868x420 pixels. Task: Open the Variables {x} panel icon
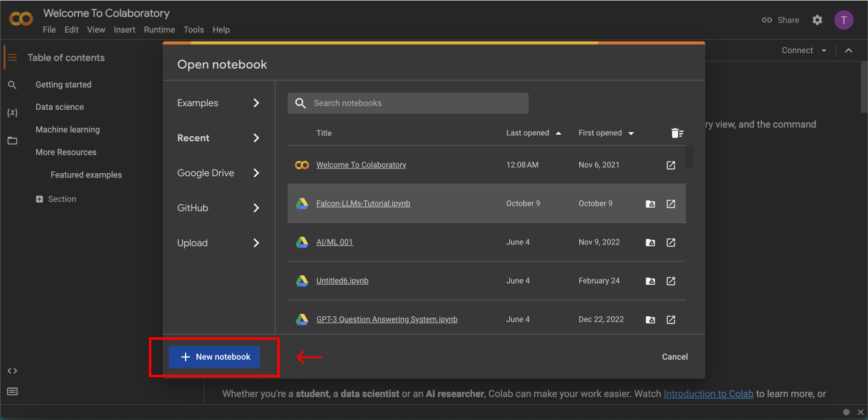(12, 113)
